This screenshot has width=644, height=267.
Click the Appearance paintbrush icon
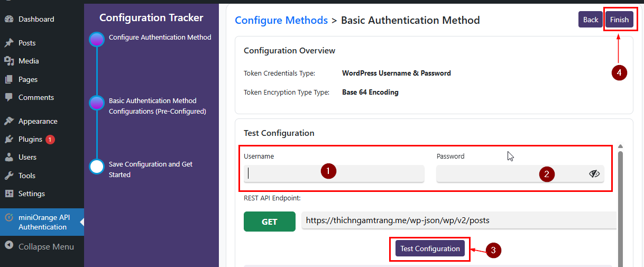[x=9, y=121]
